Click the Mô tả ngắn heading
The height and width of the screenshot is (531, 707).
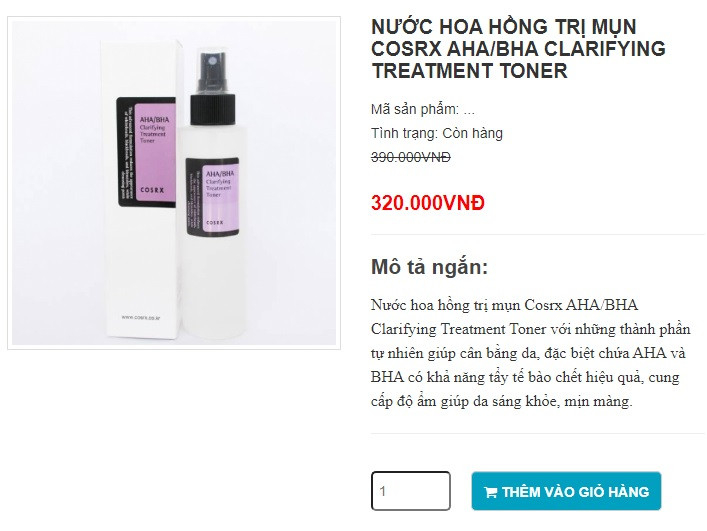click(429, 267)
